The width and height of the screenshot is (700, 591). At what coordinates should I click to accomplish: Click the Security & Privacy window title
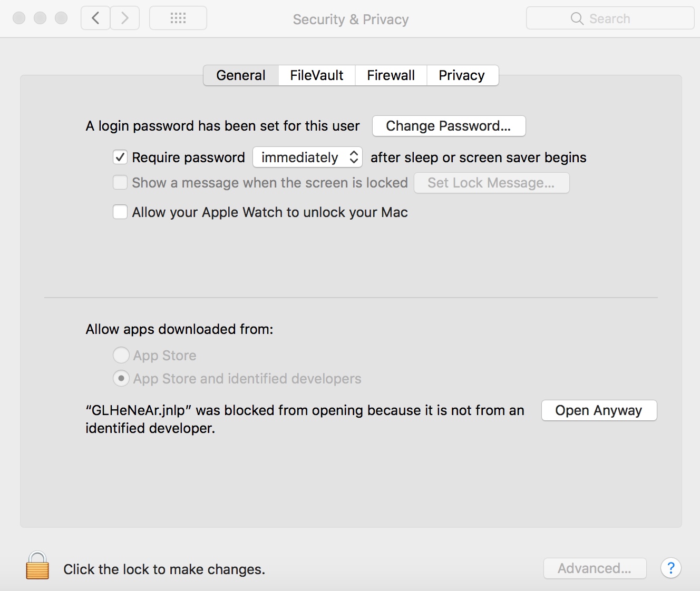coord(351,19)
